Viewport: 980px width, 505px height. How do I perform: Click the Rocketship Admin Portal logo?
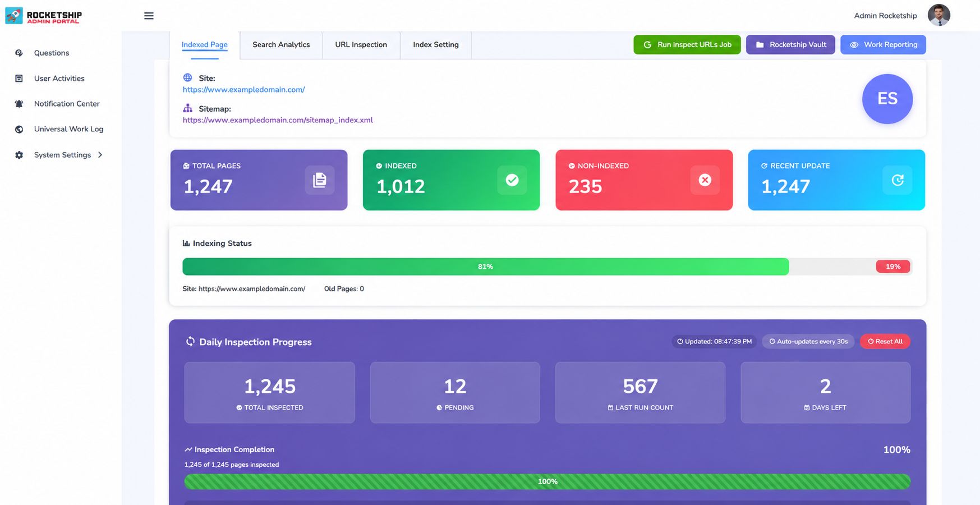click(x=44, y=16)
